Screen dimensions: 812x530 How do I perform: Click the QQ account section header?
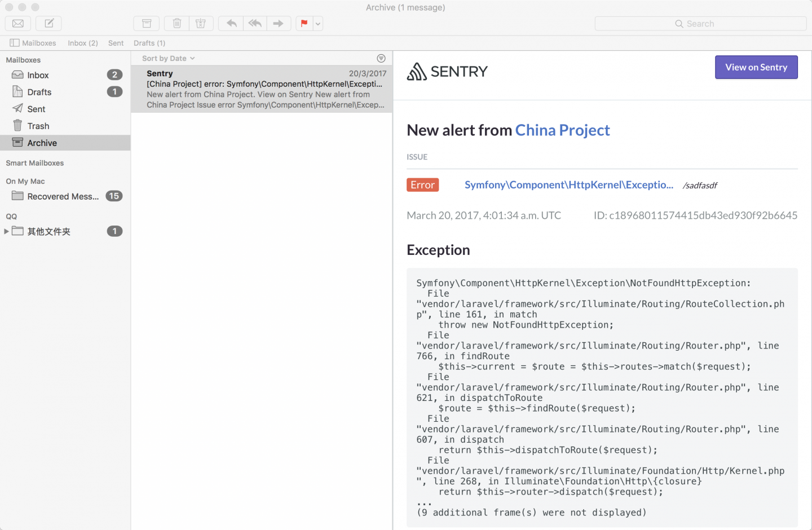coord(11,217)
